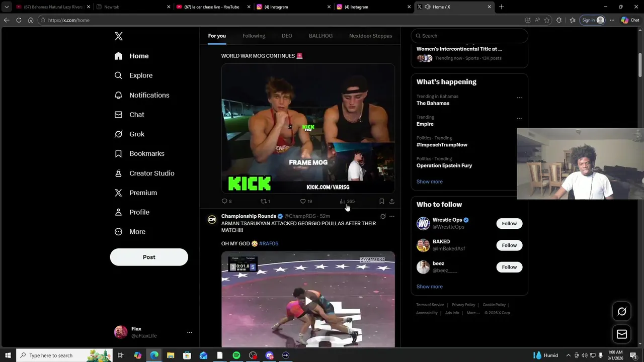Open Operation Epstein Fury trend
Image resolution: width=644 pixels, height=362 pixels.
pos(444,165)
